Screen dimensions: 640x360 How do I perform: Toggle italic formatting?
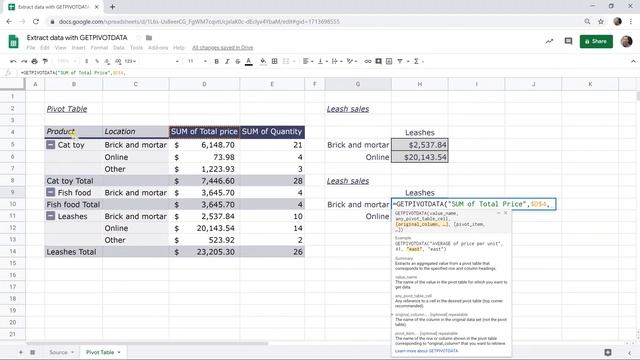tap(227, 61)
